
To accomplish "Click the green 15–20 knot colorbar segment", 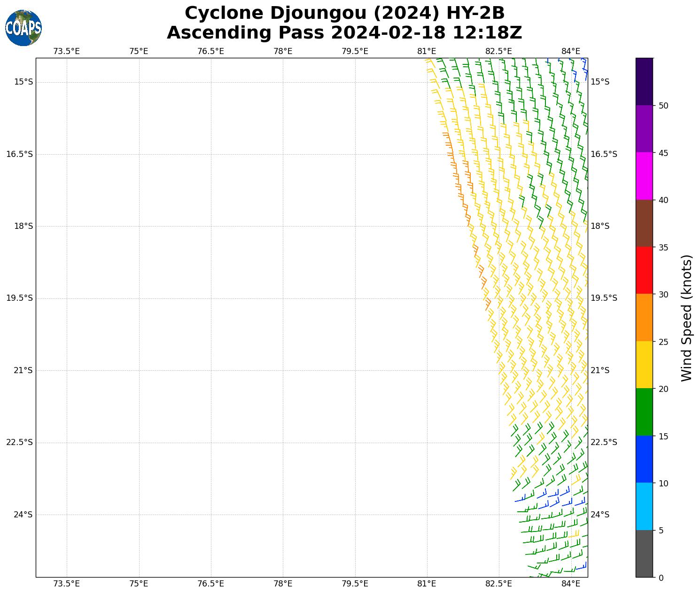I will click(644, 412).
